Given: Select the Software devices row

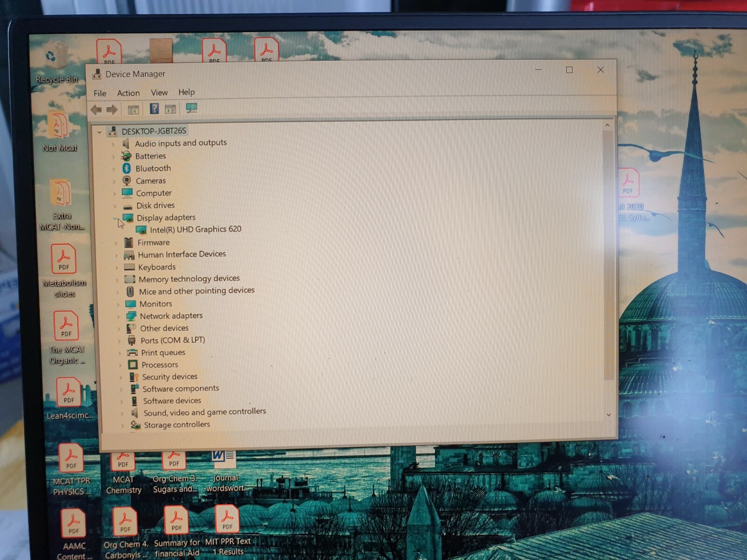Looking at the screenshot, I should pyautogui.click(x=172, y=400).
